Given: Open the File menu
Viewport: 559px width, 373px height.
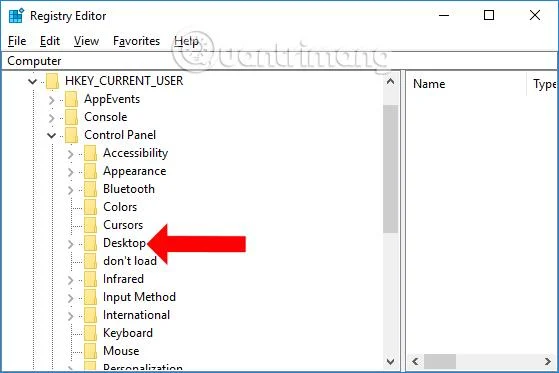Looking at the screenshot, I should [17, 41].
